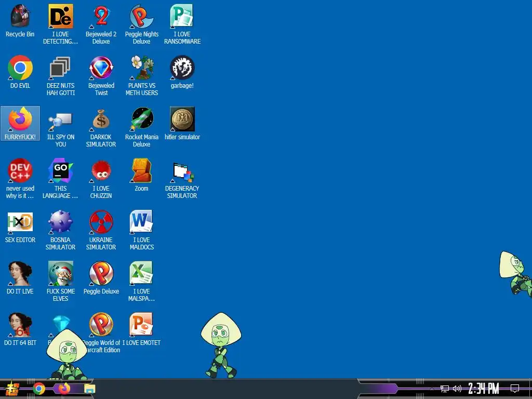Open the 'ILL SPY ON YOU' shortcut
Viewport: 532px width, 399px height.
(60, 127)
